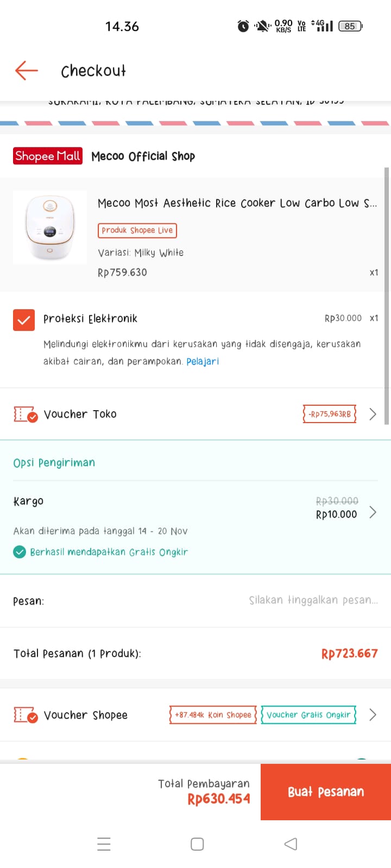This screenshot has width=391, height=868.
Task: Open the Mecoo Official Shop name
Action: click(143, 156)
